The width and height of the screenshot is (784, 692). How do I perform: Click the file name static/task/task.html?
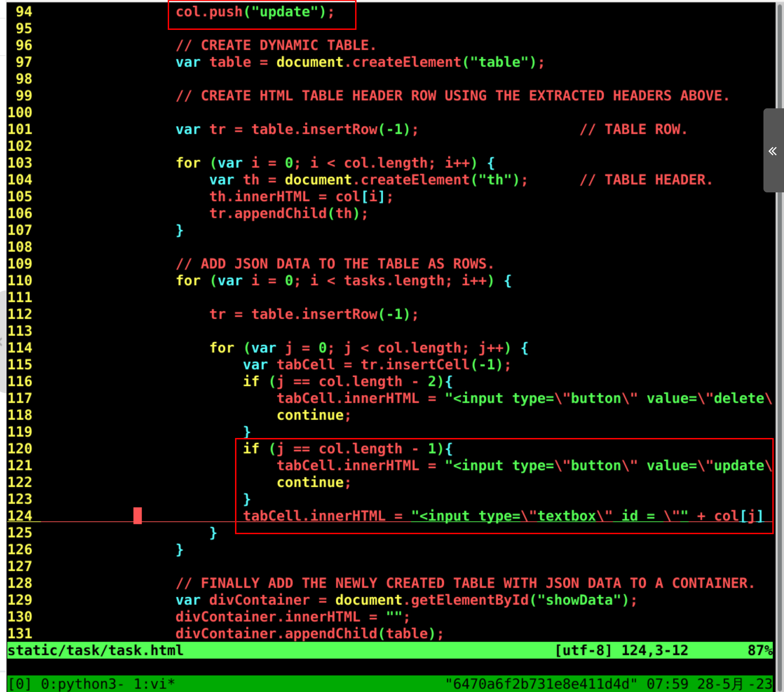(95, 650)
